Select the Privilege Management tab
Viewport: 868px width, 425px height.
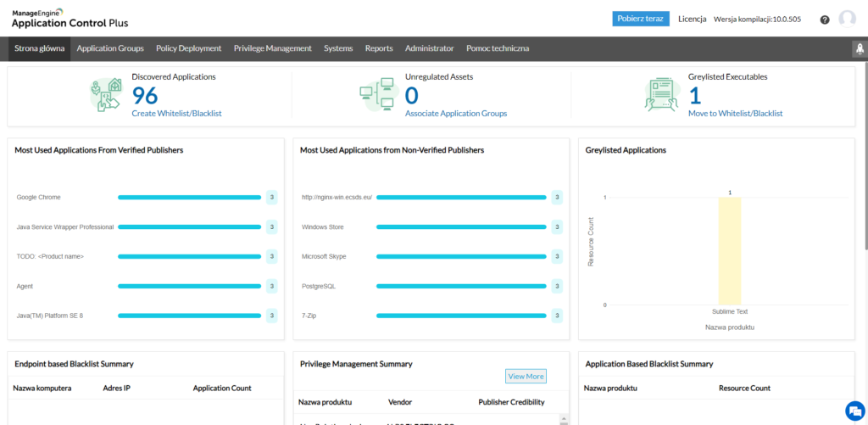[x=272, y=49]
